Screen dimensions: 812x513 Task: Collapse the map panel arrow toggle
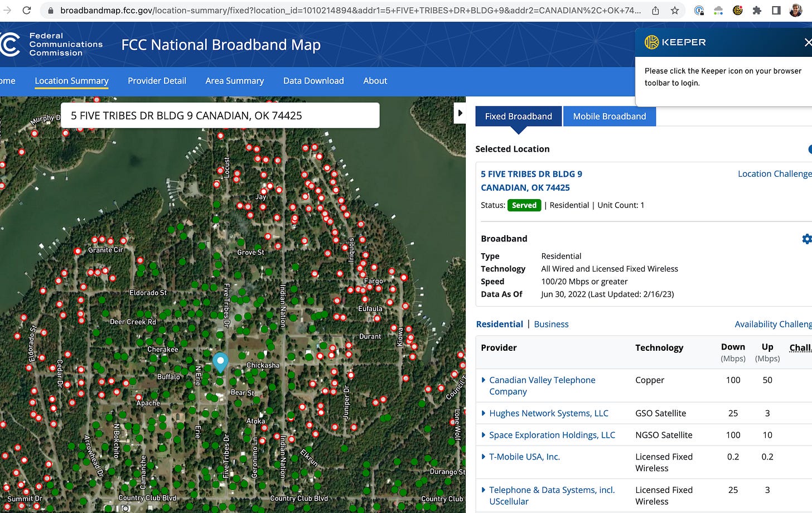tap(460, 113)
